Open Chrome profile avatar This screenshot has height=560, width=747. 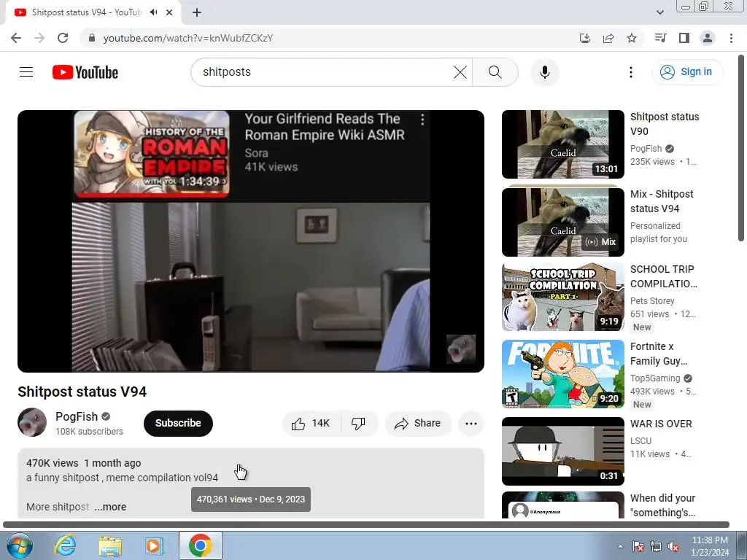pos(708,38)
